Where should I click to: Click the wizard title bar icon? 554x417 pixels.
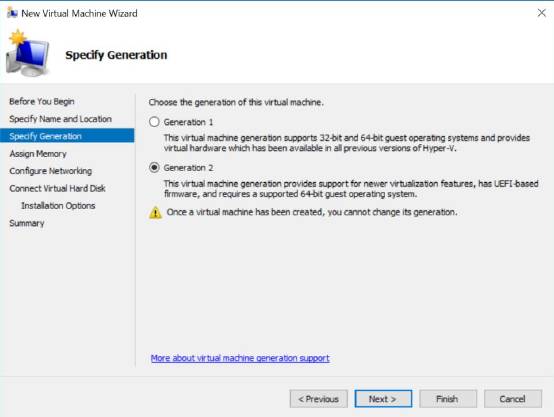pyautogui.click(x=12, y=13)
